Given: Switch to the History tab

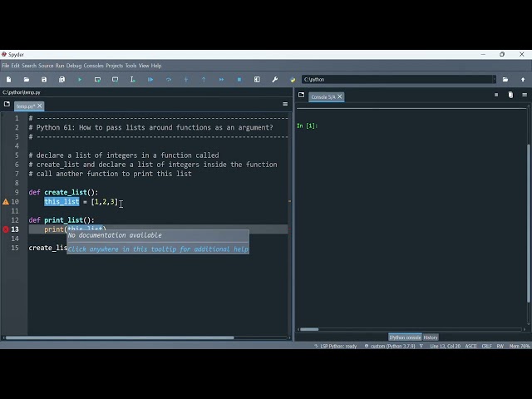Looking at the screenshot, I should click(431, 337).
